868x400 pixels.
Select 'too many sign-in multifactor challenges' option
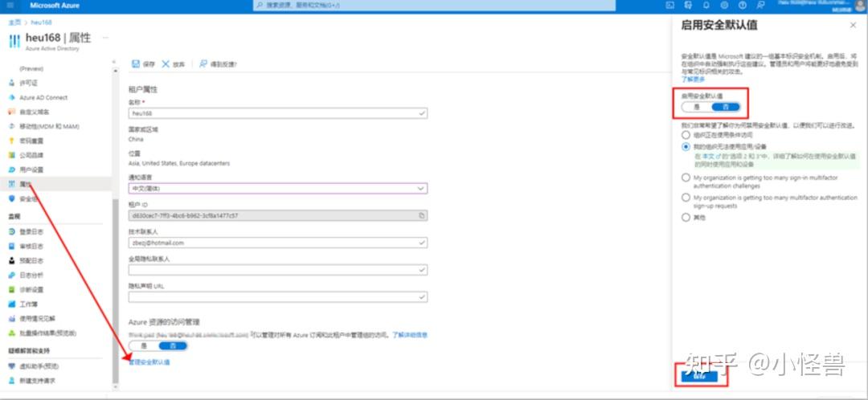pos(686,178)
